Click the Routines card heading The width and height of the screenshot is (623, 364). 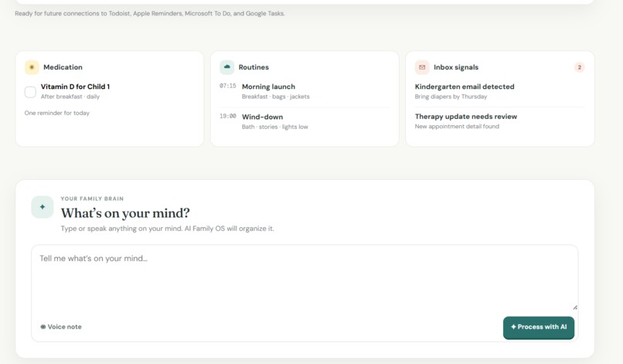tap(254, 67)
